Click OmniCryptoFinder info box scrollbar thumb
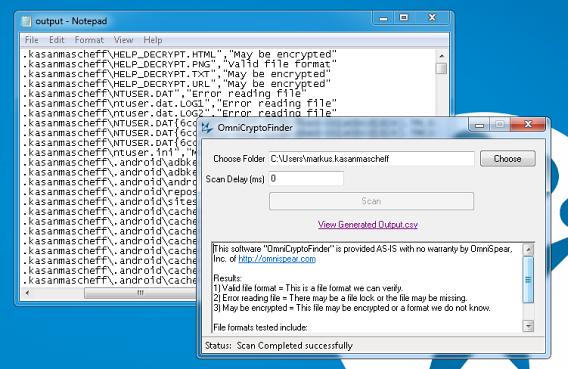Image resolution: width=568 pixels, height=369 pixels. coord(528,280)
